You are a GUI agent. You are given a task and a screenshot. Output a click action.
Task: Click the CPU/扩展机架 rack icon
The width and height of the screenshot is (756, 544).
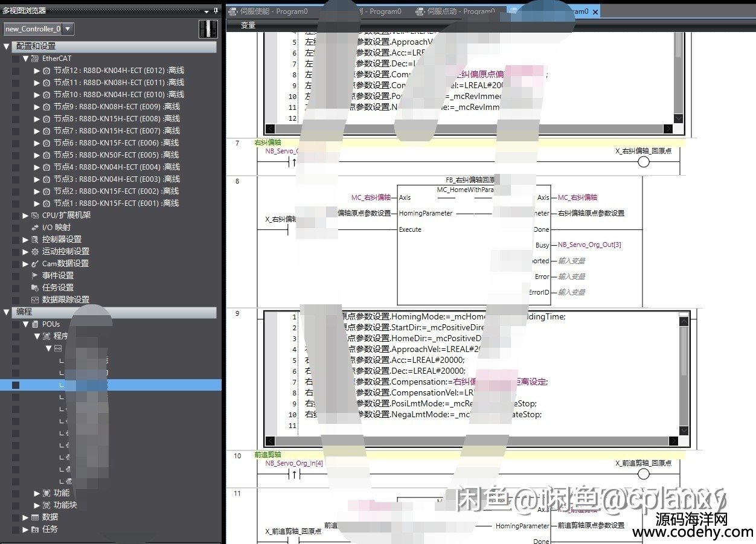pyautogui.click(x=35, y=216)
